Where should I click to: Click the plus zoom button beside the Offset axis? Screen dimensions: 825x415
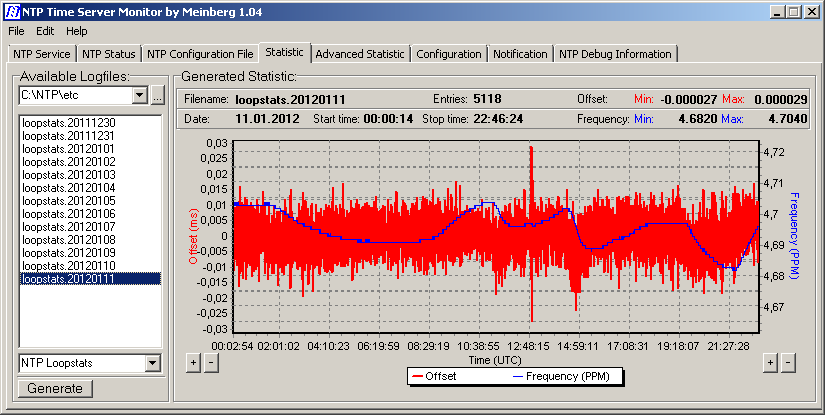tap(193, 362)
